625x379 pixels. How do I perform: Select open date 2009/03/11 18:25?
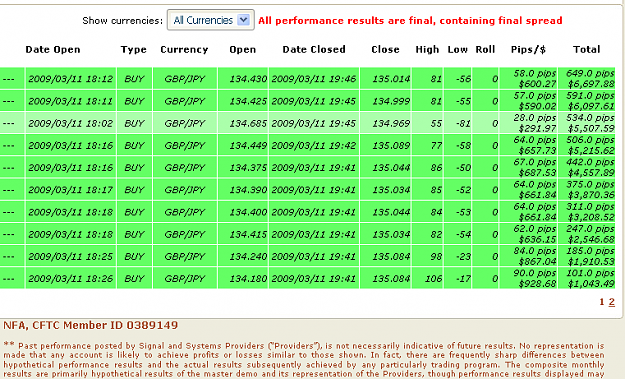(71, 256)
